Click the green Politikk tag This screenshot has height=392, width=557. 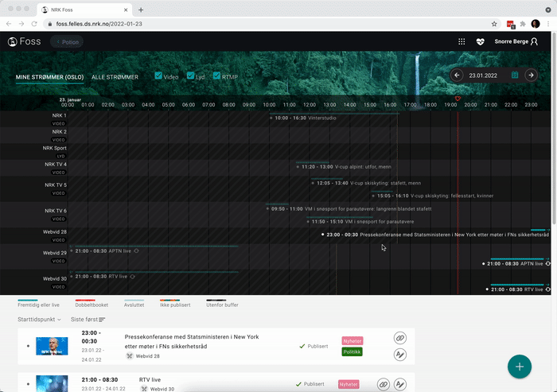click(352, 352)
